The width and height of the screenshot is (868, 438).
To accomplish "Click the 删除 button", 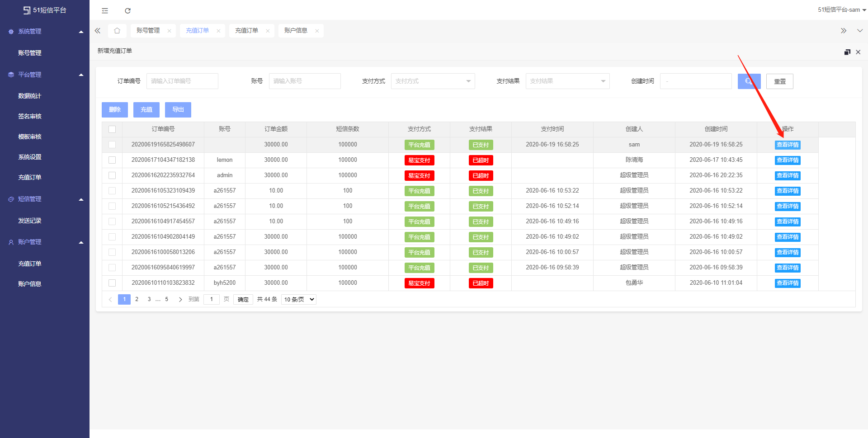I will click(115, 110).
